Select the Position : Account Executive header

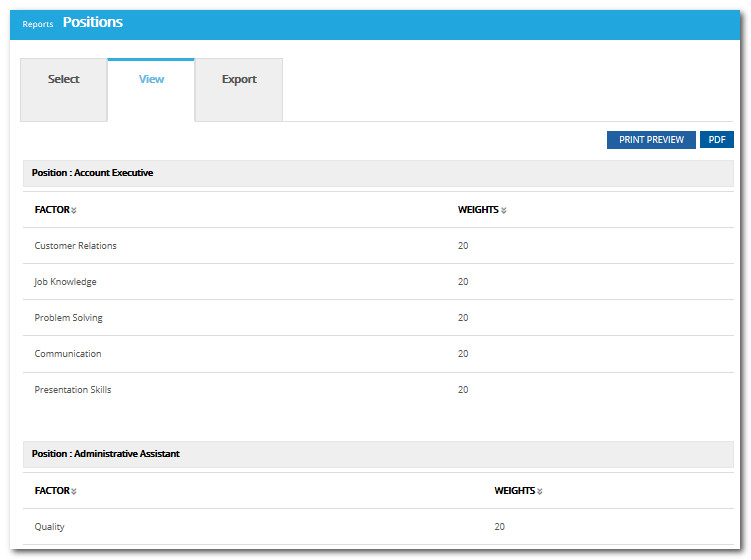tap(92, 173)
